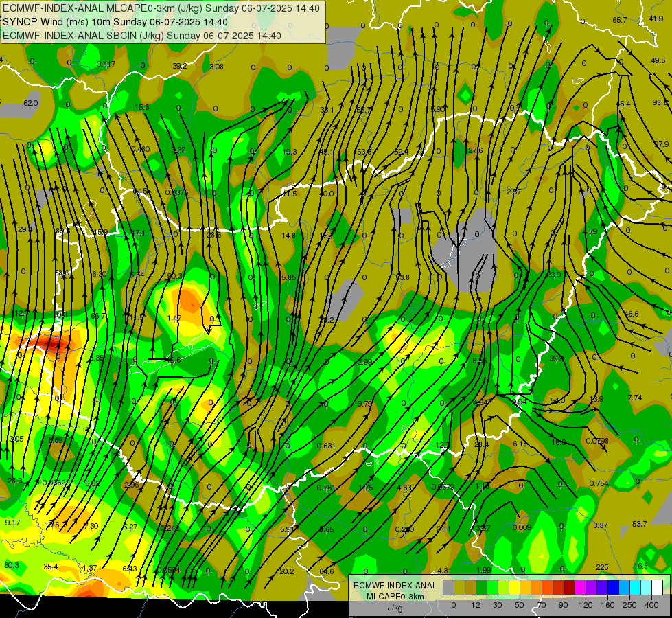The image size is (672, 618).
Task: Click the map value 6.18
Action: [520, 444]
